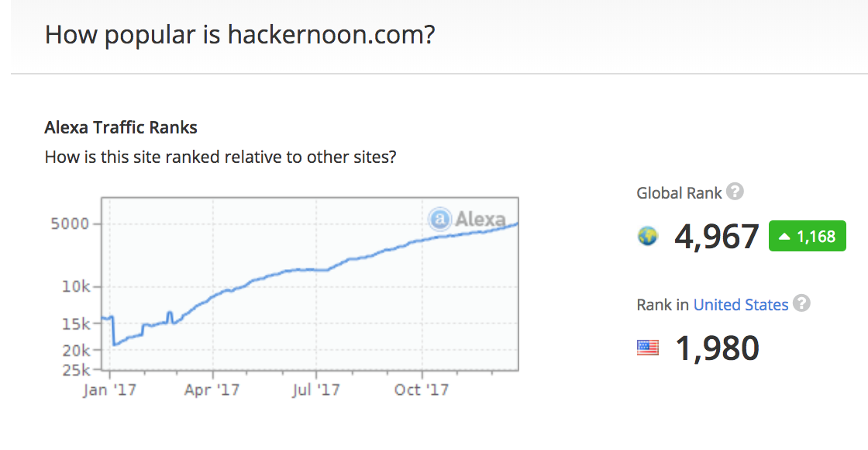This screenshot has height=450, width=868.
Task: Click the globe icon next to 4,967
Action: [x=647, y=237]
